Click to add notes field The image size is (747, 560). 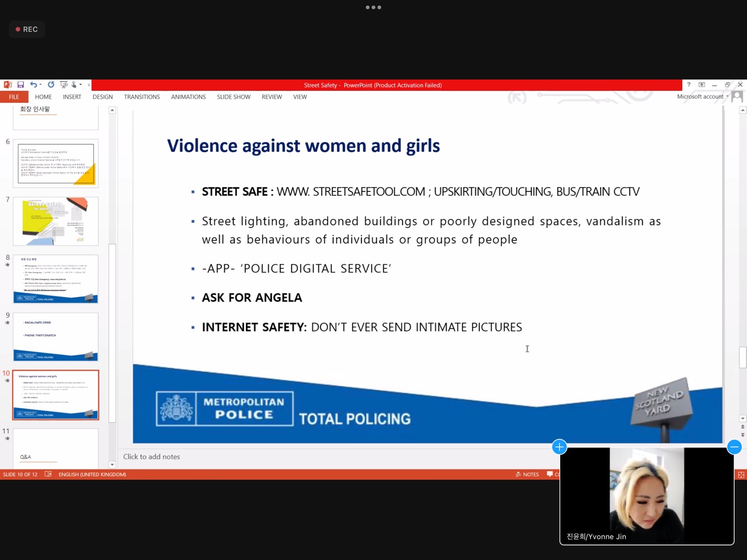tap(151, 457)
